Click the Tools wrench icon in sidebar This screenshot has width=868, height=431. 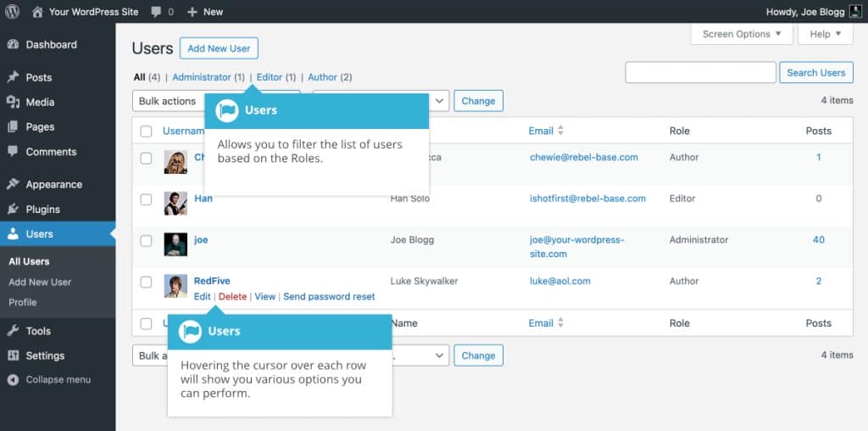pos(13,331)
